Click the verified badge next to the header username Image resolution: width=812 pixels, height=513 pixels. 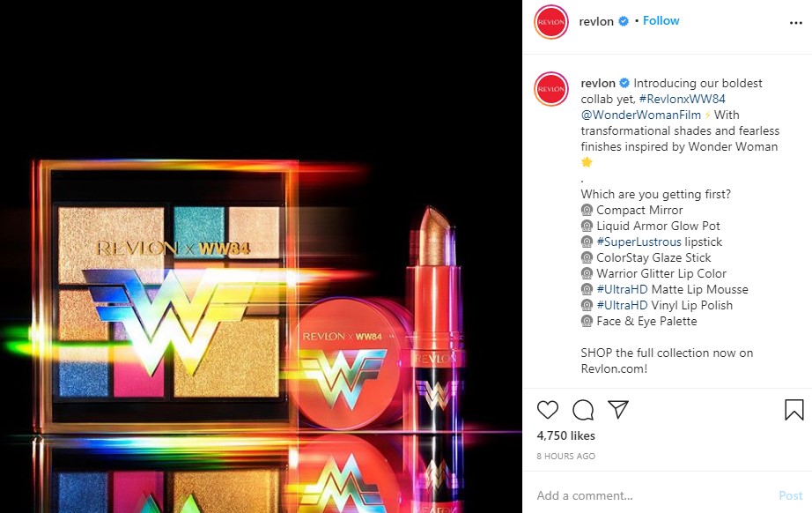[x=624, y=21]
